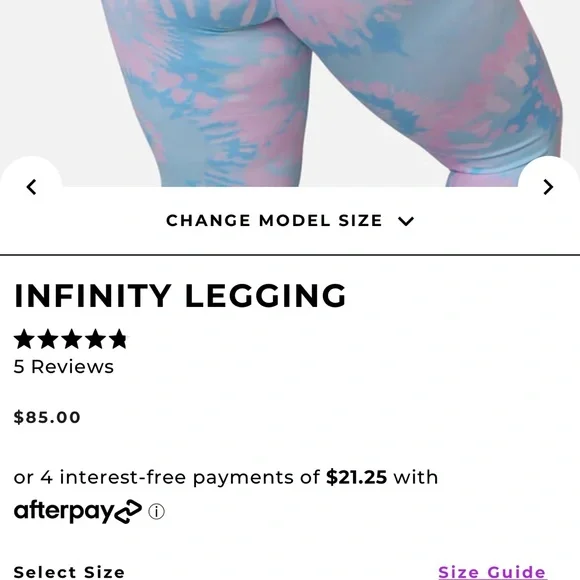Click the third rating star
This screenshot has height=580, width=580.
tap(72, 339)
